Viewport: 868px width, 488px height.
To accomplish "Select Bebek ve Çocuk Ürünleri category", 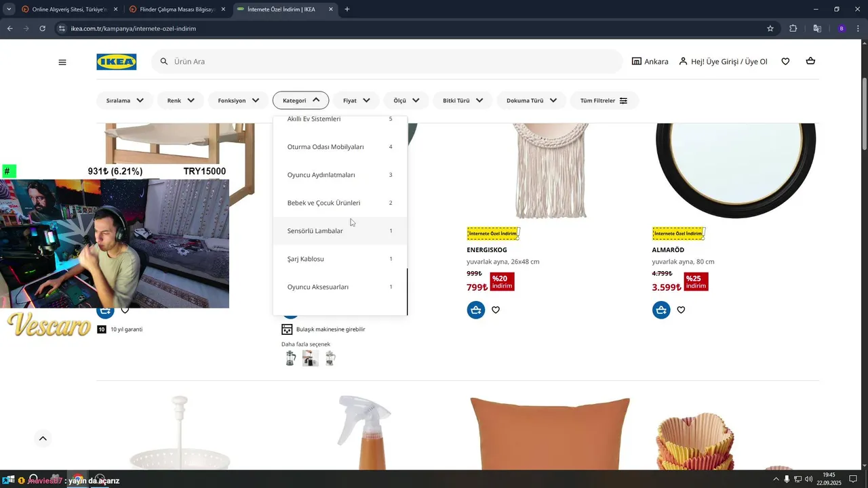I will [x=340, y=203].
